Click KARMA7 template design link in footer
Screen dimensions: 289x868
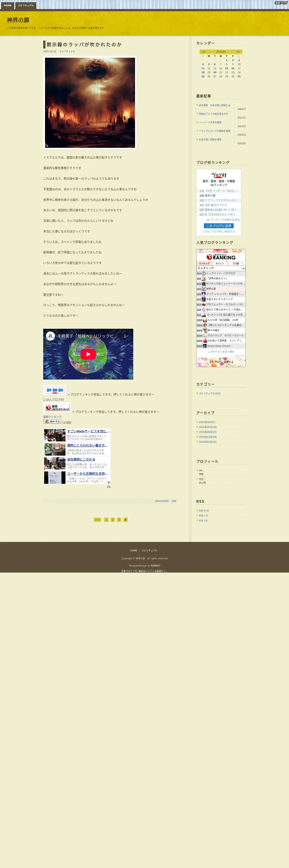click(x=156, y=566)
